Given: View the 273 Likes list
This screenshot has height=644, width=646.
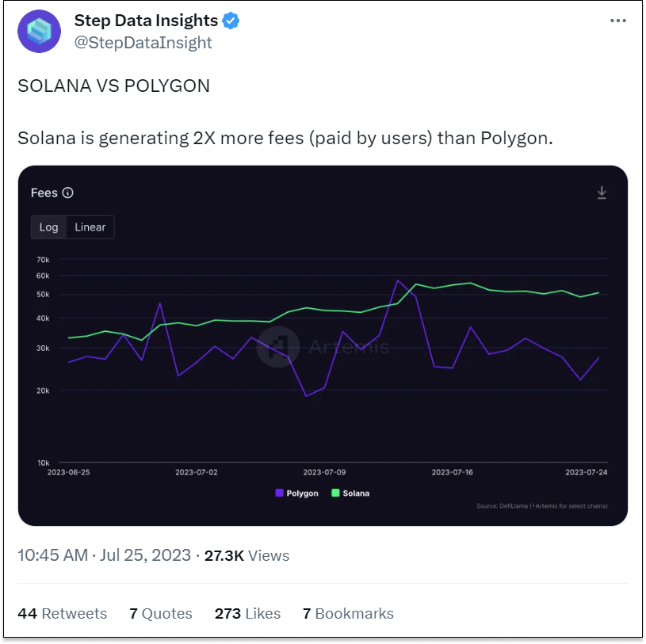Looking at the screenshot, I should [x=247, y=614].
